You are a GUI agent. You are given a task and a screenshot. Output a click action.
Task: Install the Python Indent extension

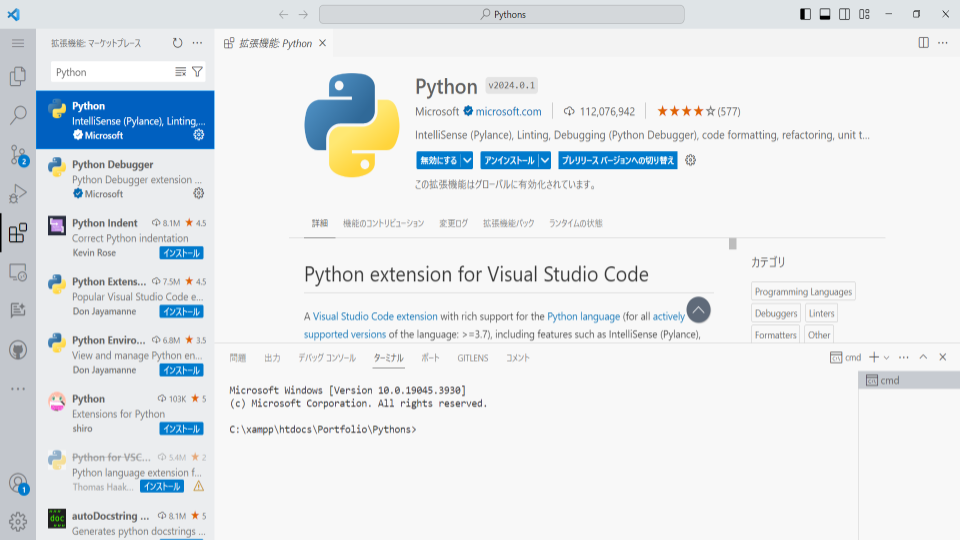(181, 253)
